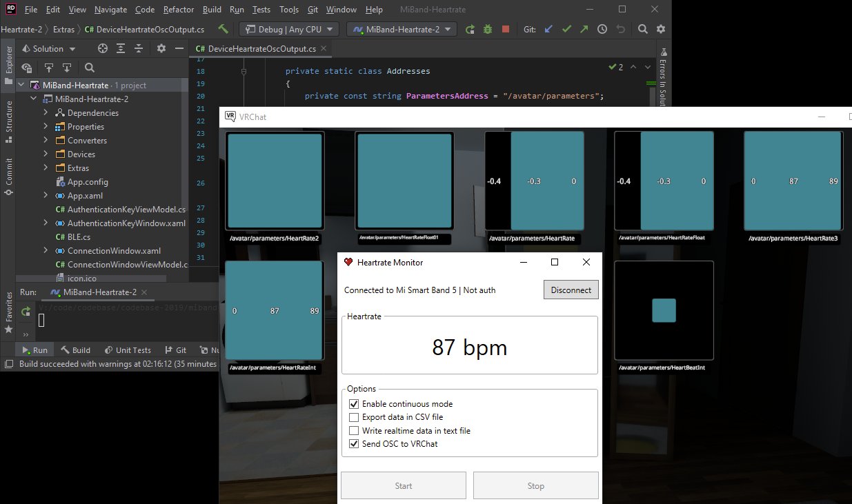
Task: Click the Disconnect button
Action: click(571, 290)
